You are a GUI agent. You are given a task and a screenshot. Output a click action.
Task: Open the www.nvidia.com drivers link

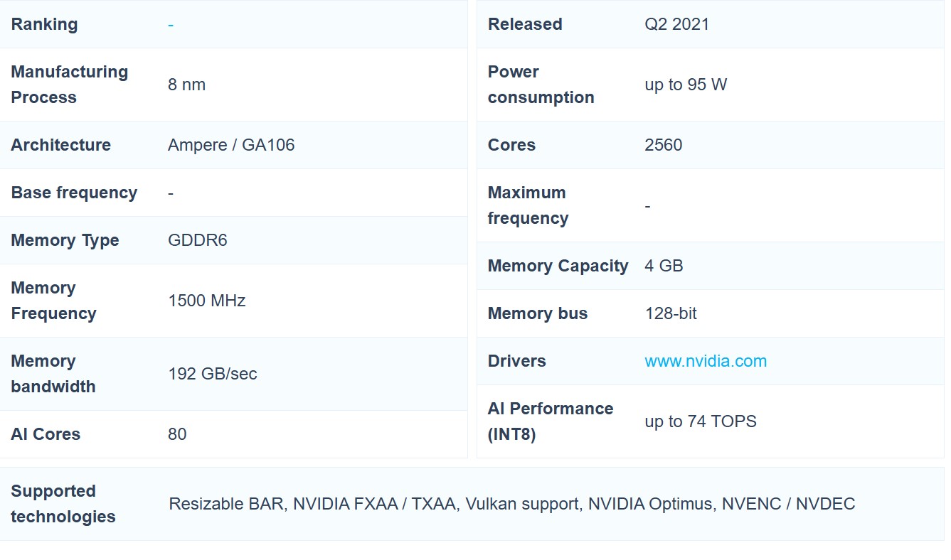(705, 361)
